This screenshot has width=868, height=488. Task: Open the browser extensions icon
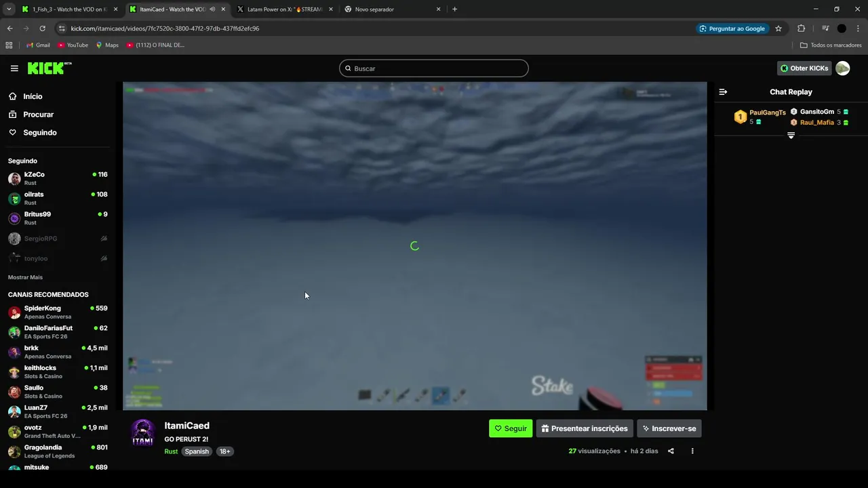pos(801,28)
